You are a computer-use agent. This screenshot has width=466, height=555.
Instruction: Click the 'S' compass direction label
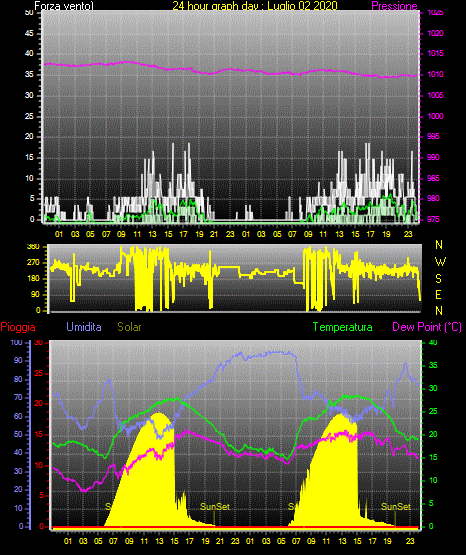pyautogui.click(x=438, y=279)
